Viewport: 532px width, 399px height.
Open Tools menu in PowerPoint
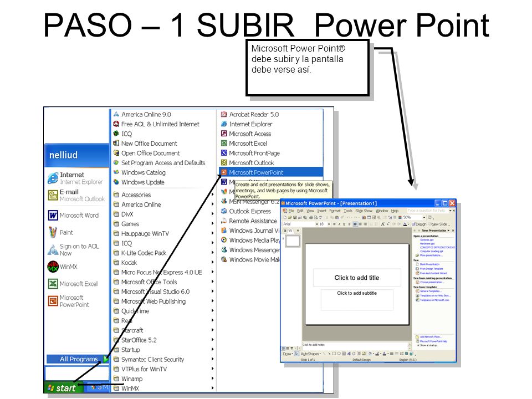coord(348,211)
